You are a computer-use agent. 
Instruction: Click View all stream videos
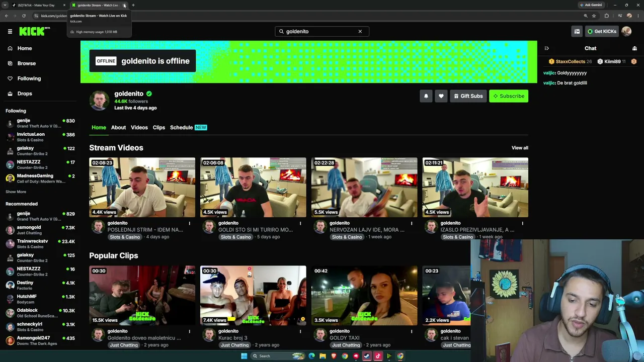[520, 148]
